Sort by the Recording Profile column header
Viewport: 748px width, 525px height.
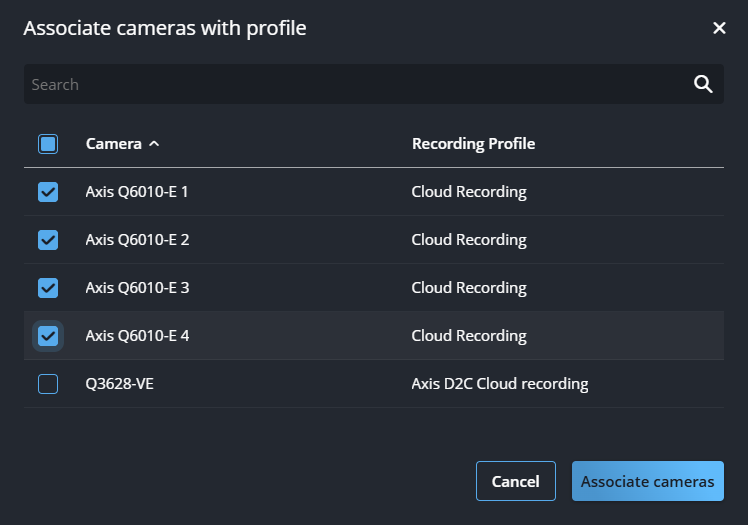[473, 144]
